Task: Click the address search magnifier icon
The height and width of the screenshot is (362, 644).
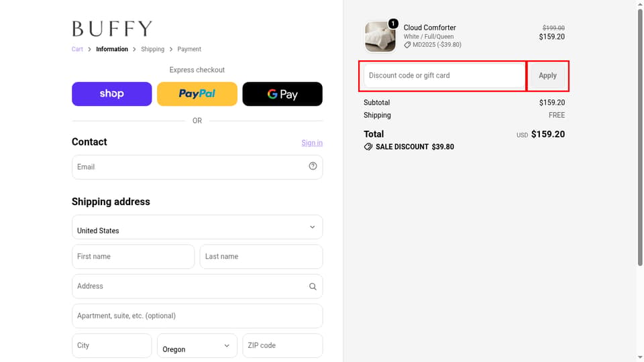Action: point(313,286)
